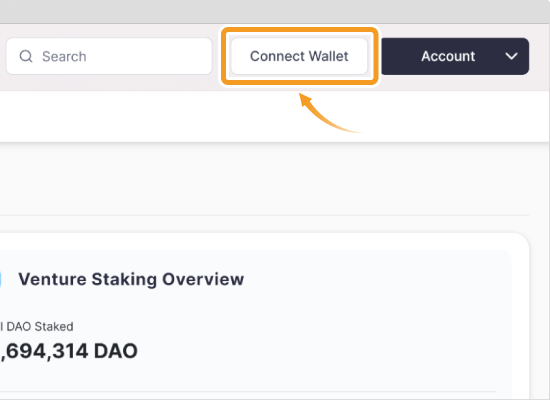
Task: Click the magnifying glass search icon
Action: click(26, 56)
